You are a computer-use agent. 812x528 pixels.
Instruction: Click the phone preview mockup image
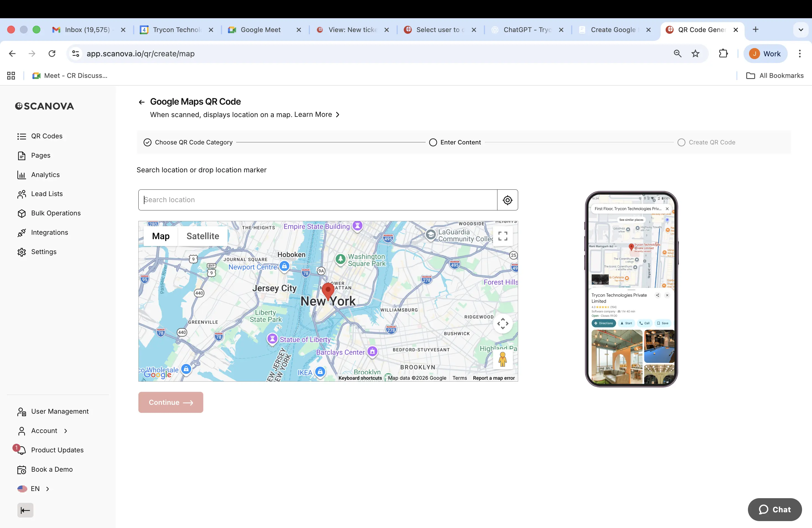coord(631,289)
